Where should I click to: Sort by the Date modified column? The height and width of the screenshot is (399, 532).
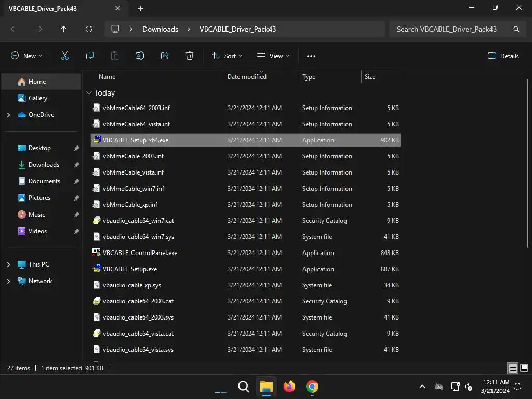click(261, 77)
